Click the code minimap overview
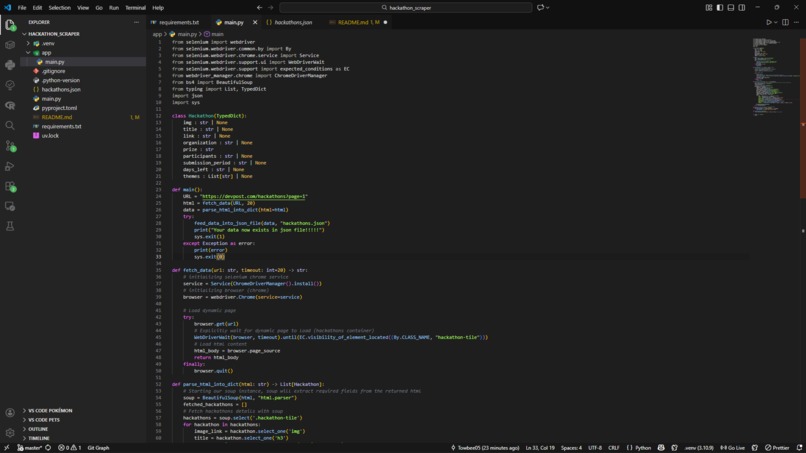 point(776,77)
